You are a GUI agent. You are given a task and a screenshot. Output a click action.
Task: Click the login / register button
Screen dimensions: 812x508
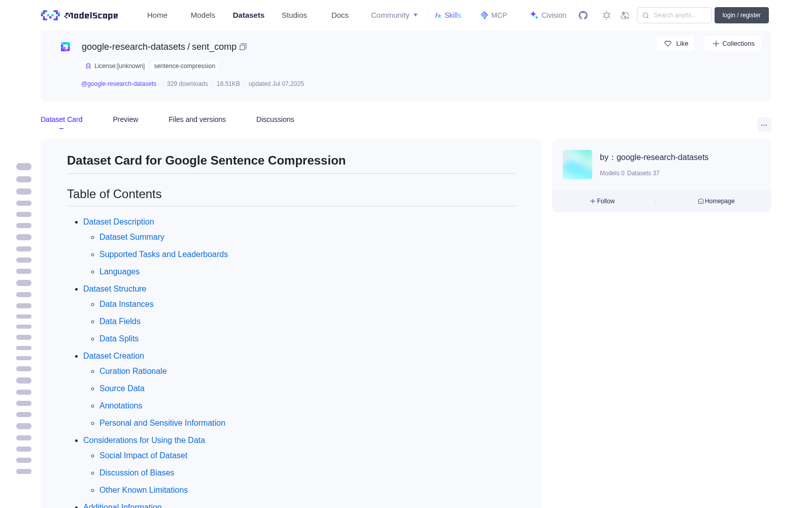(x=741, y=15)
